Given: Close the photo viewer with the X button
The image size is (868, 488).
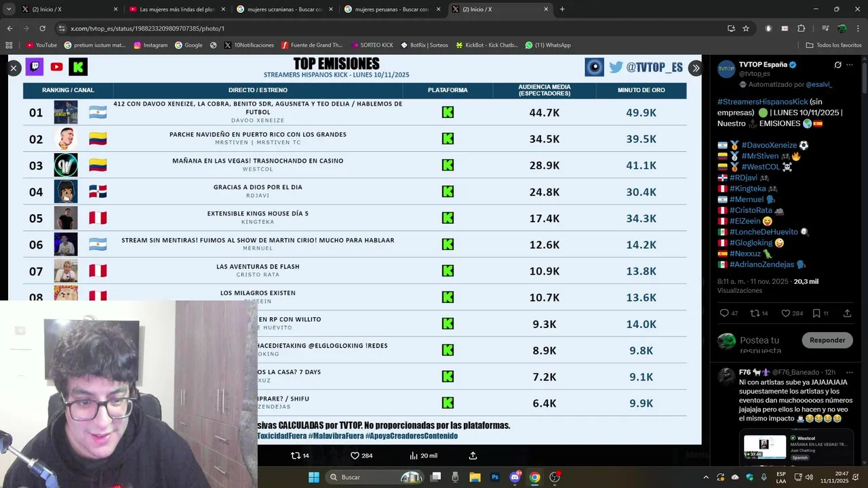Looking at the screenshot, I should tap(13, 68).
